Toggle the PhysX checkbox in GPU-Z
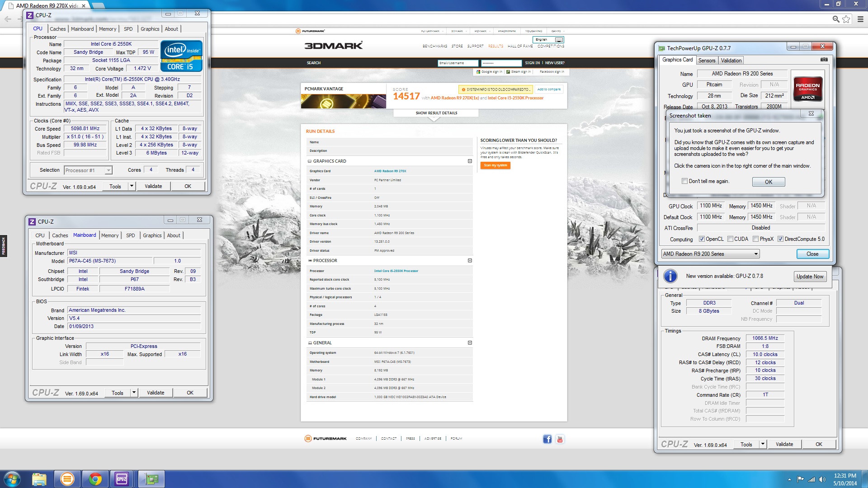868x488 pixels. click(755, 239)
